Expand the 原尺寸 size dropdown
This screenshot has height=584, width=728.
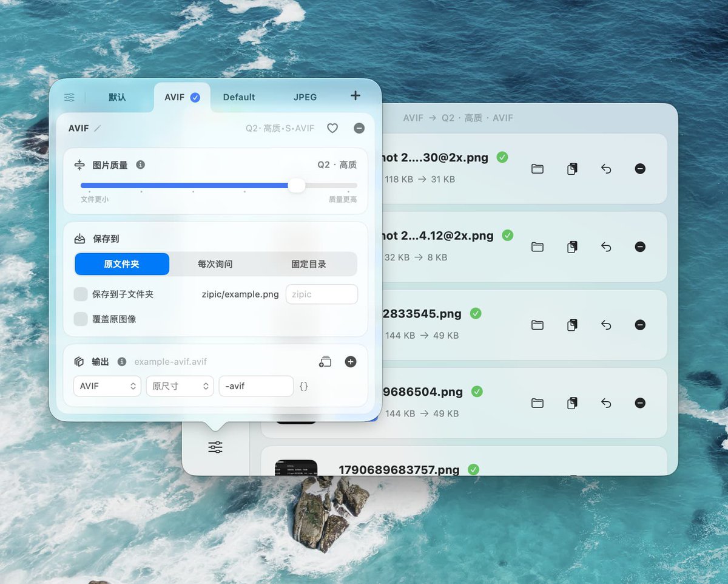180,386
